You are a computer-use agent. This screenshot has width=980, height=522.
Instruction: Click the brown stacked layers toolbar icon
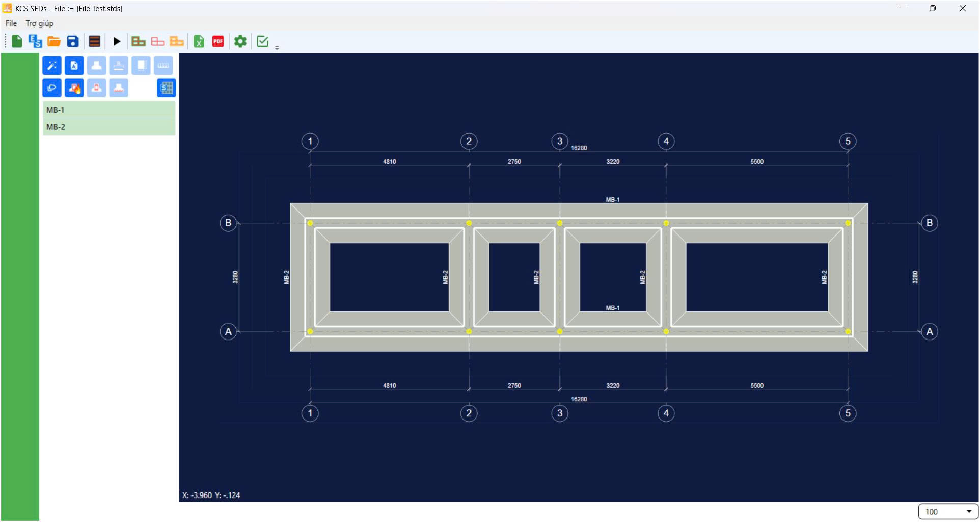pos(94,41)
